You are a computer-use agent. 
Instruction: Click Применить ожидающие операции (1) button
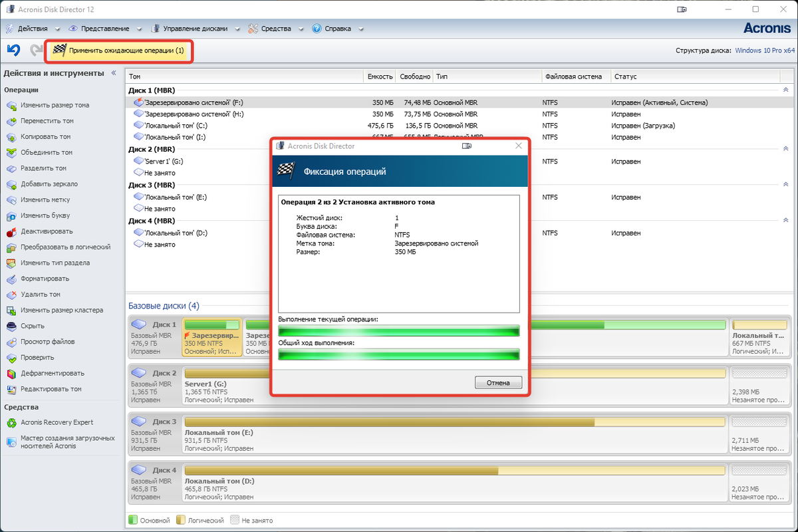(x=118, y=51)
